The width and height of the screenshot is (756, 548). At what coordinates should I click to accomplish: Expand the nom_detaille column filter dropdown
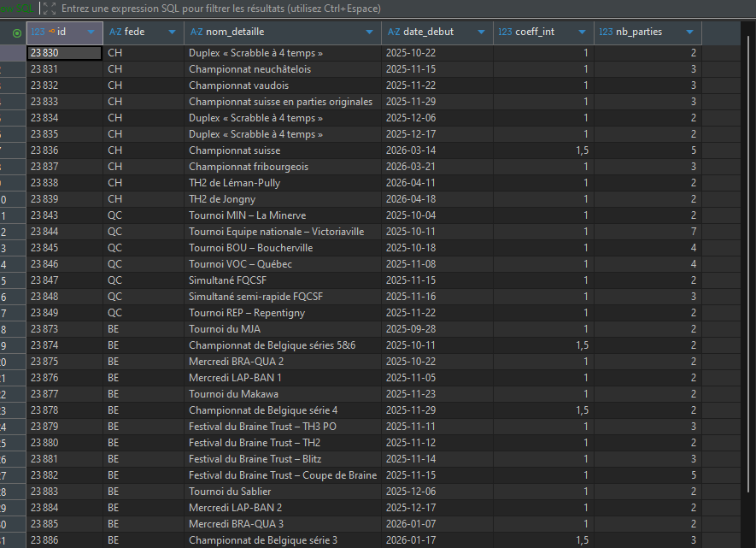point(369,32)
